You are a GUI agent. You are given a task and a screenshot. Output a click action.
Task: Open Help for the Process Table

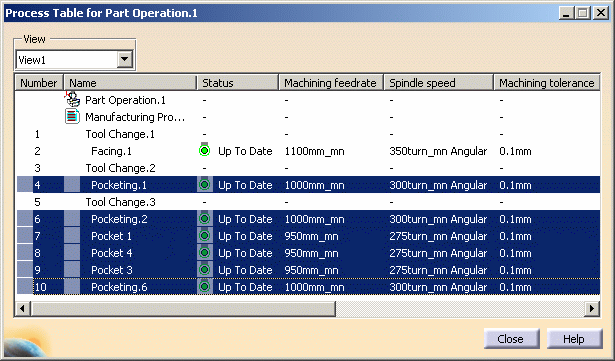[574, 339]
